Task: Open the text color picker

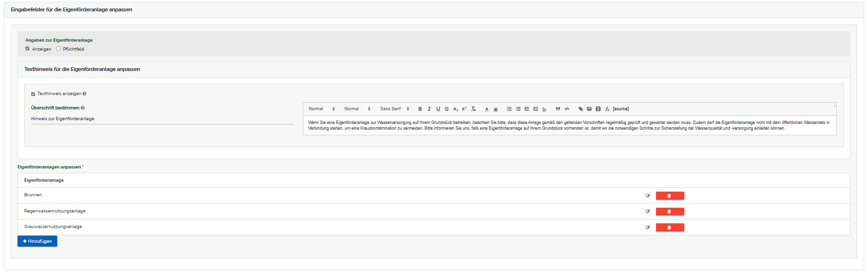Action: [487, 109]
